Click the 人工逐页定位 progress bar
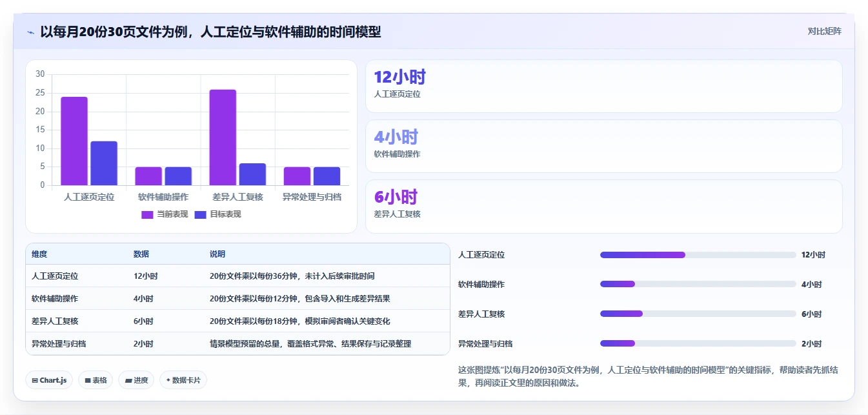This screenshot has width=868, height=415. [x=698, y=255]
